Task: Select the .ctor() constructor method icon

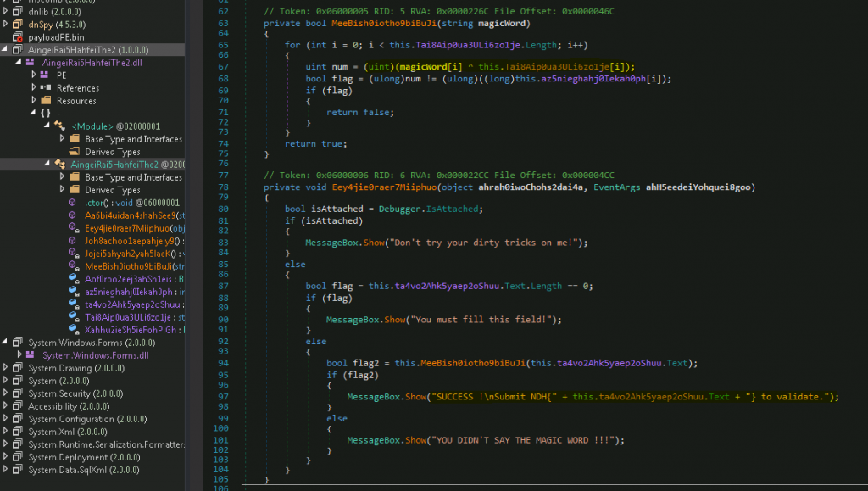Action: 72,203
